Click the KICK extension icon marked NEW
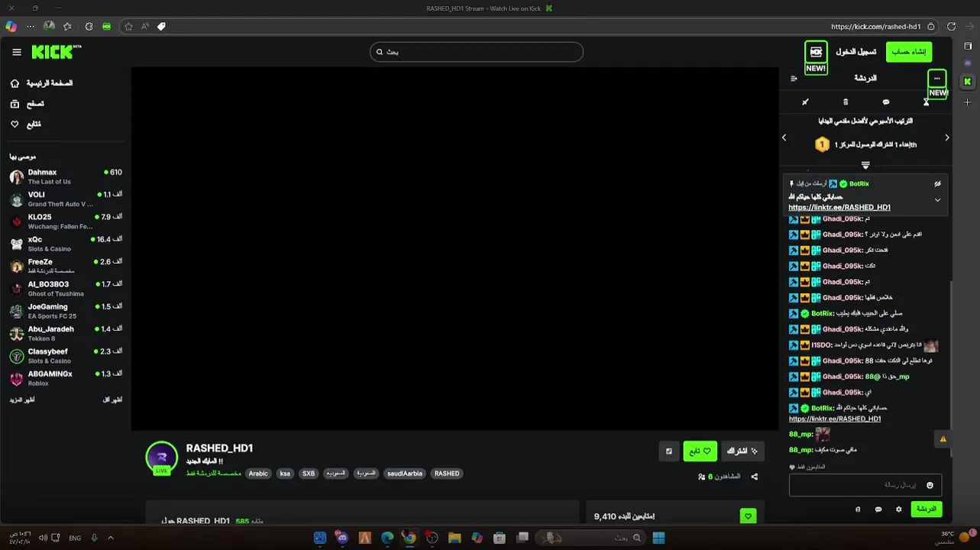Image resolution: width=980 pixels, height=550 pixels. 816,52
